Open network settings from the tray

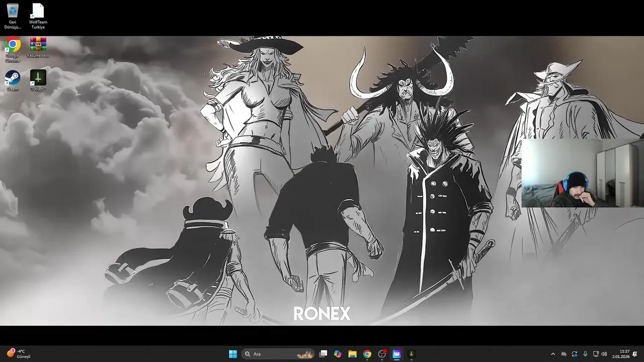(x=596, y=354)
